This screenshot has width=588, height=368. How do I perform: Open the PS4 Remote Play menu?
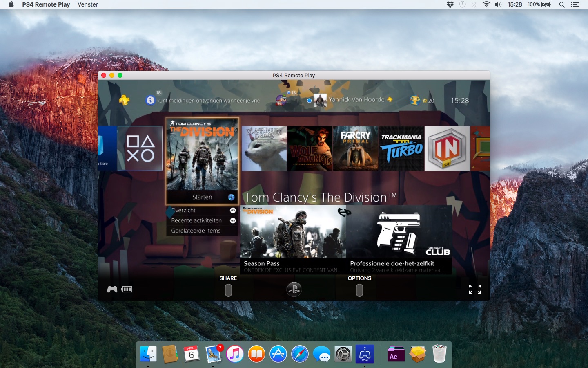(46, 4)
